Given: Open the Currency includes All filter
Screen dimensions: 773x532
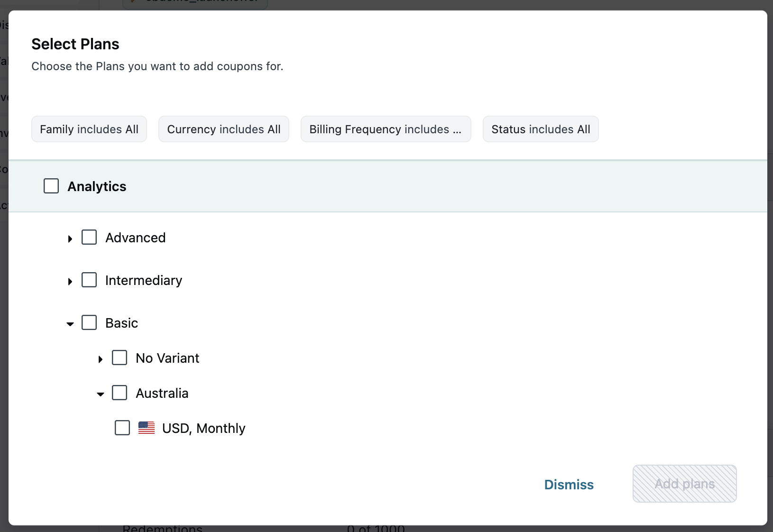Looking at the screenshot, I should [x=224, y=129].
